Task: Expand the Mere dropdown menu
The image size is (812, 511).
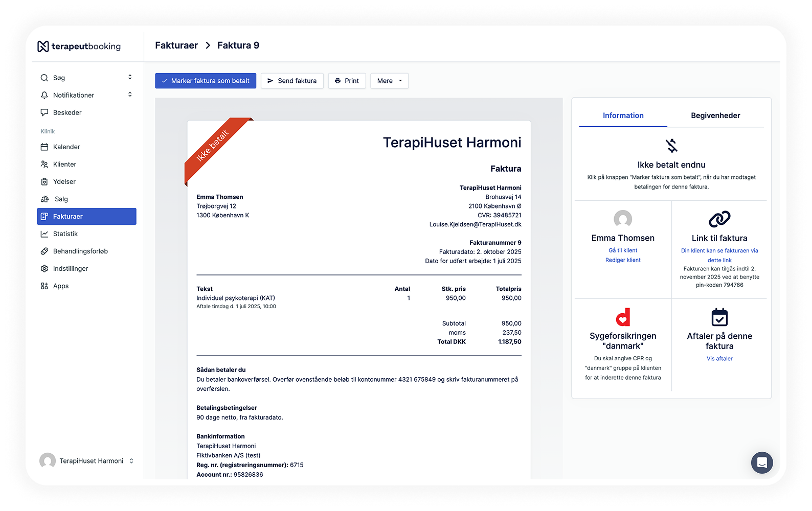Action: 389,81
